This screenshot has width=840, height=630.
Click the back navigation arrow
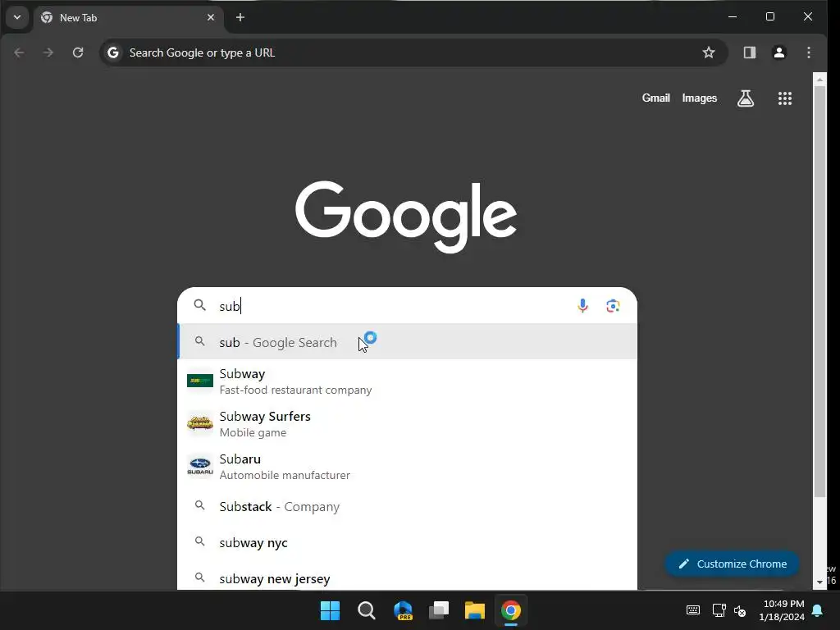click(20, 52)
